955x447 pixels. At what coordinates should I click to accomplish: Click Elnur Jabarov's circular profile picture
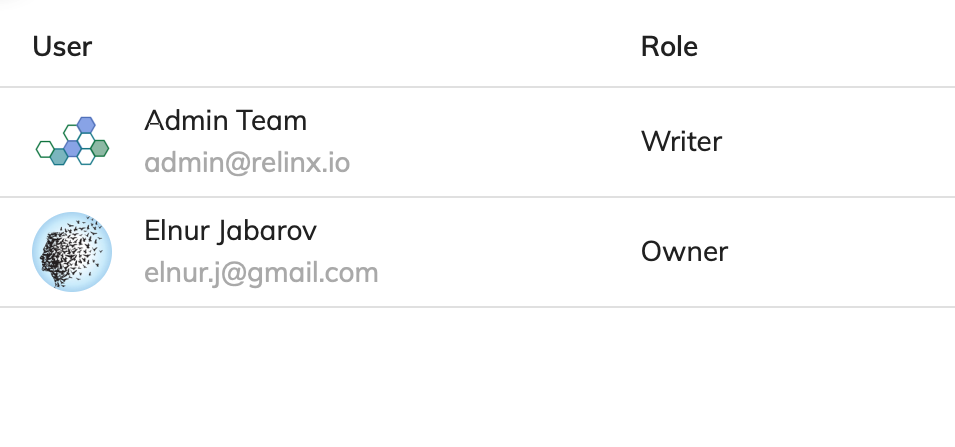coord(72,252)
